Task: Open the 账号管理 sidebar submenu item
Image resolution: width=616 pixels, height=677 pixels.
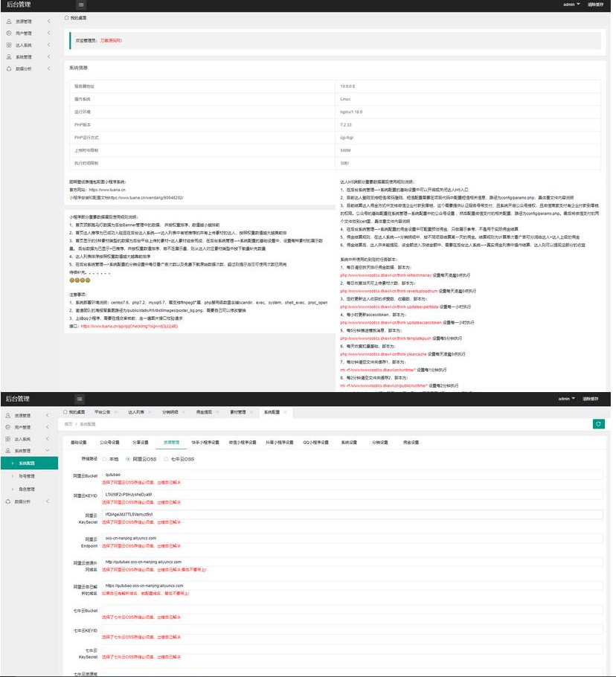Action: (27, 476)
